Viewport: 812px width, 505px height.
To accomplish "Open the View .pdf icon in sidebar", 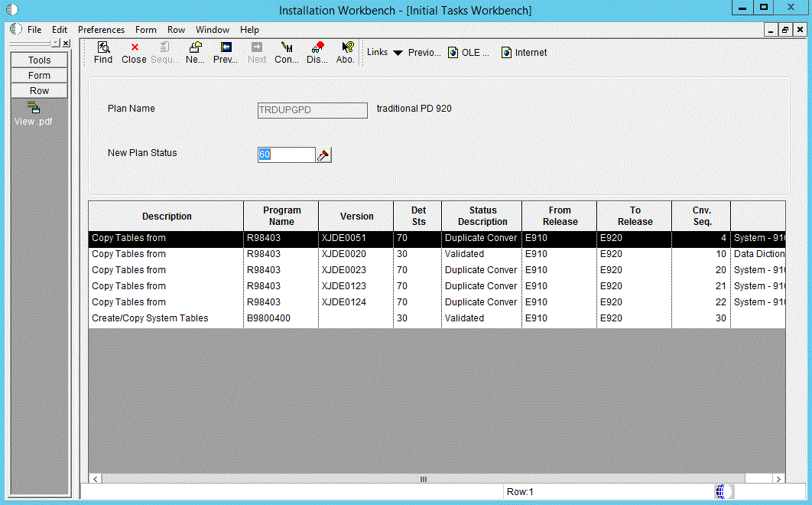I will (34, 108).
